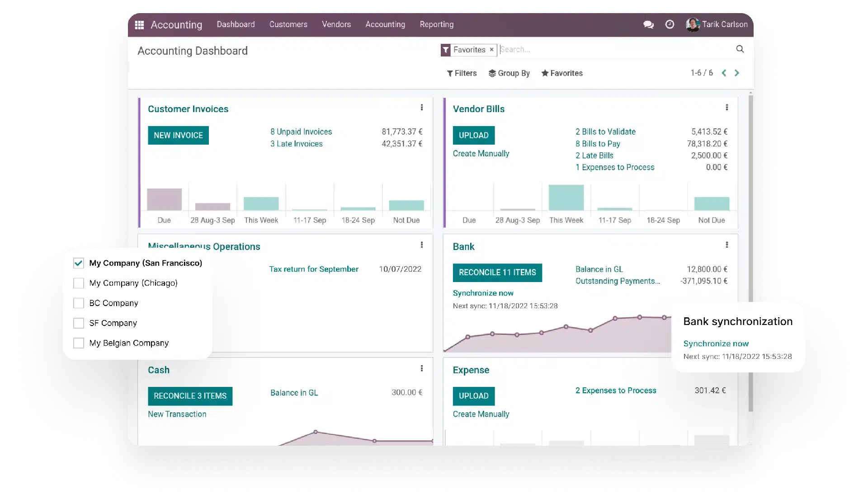Open Customer Invoices card options menu
868x499 pixels.
[x=422, y=108]
